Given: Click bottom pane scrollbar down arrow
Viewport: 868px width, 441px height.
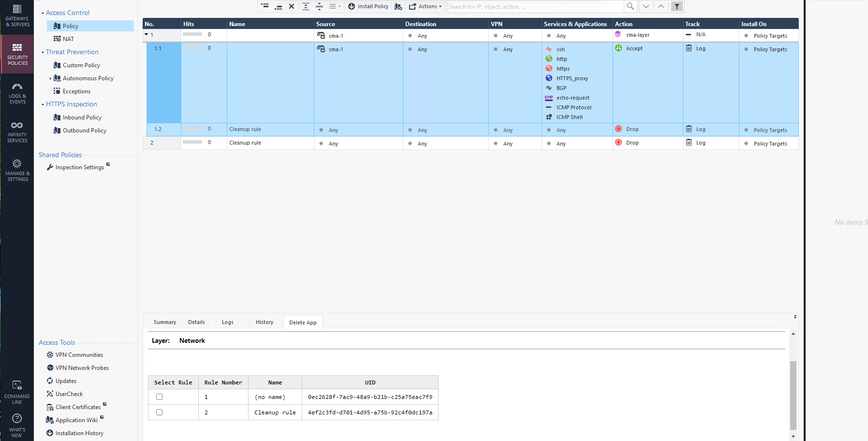Looking at the screenshot, I should click(793, 436).
